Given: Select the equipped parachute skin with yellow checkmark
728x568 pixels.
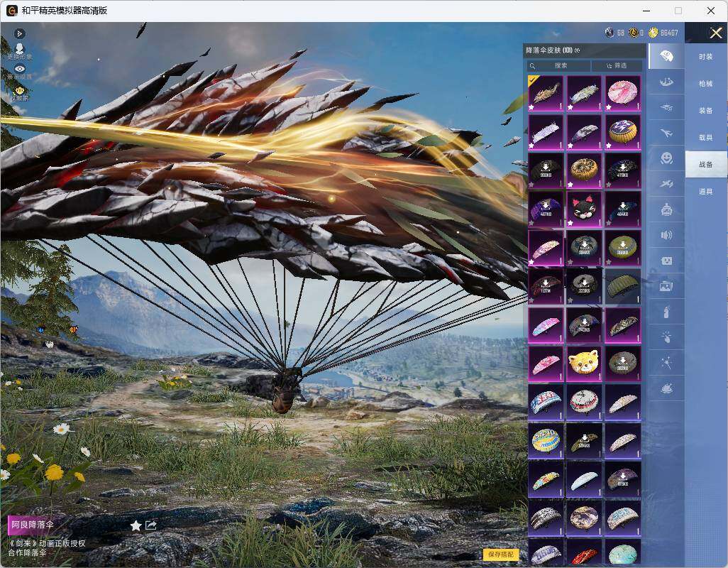Looking at the screenshot, I should [546, 93].
